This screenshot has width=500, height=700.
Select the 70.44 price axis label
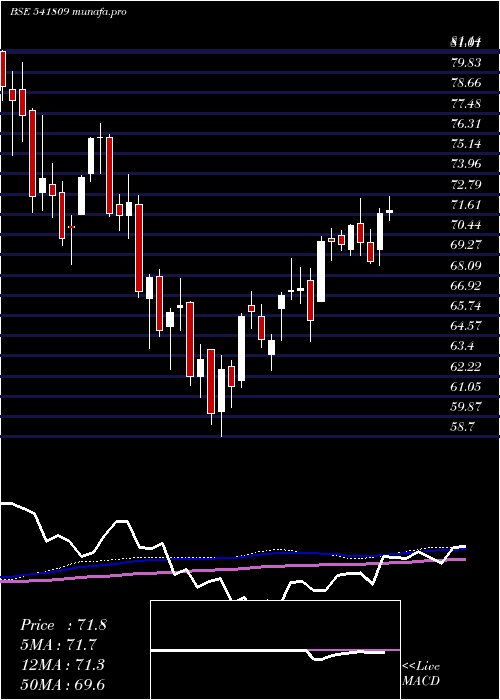point(466,225)
